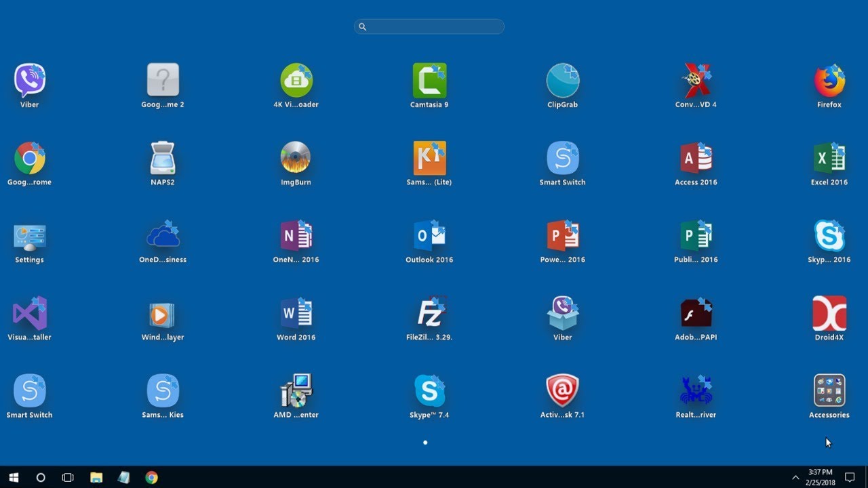The height and width of the screenshot is (488, 868).
Task: Open Word 2016
Action: click(x=296, y=313)
